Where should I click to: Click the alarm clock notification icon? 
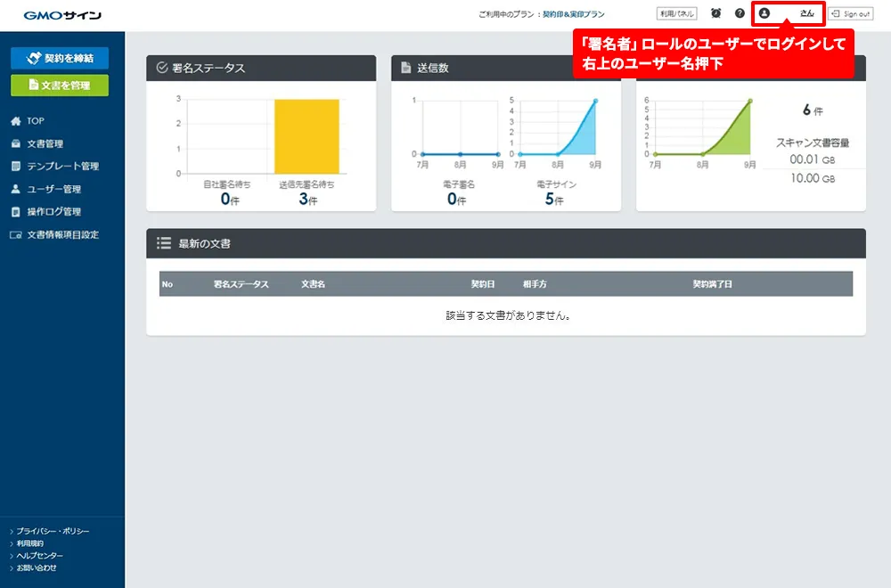coord(716,13)
